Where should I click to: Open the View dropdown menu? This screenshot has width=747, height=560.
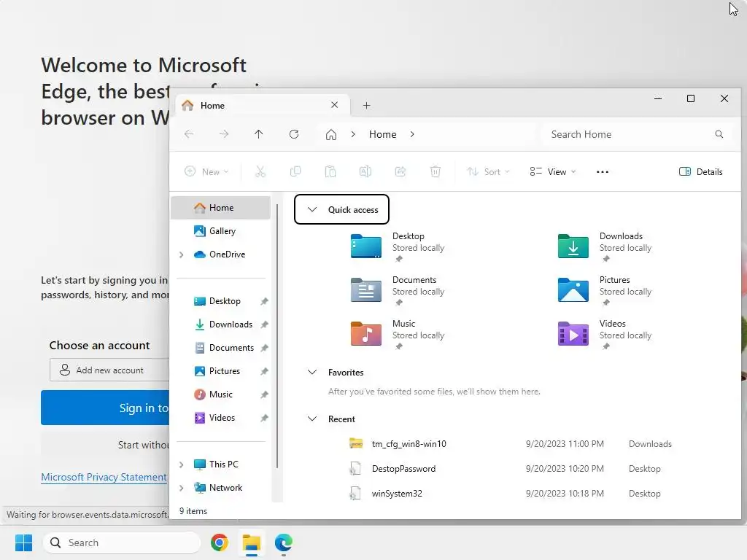(553, 171)
